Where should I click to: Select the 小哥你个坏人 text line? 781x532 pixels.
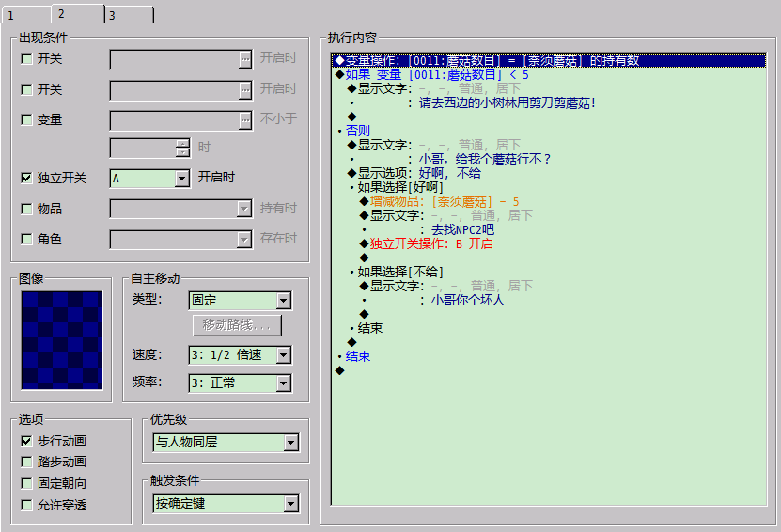tap(549, 300)
